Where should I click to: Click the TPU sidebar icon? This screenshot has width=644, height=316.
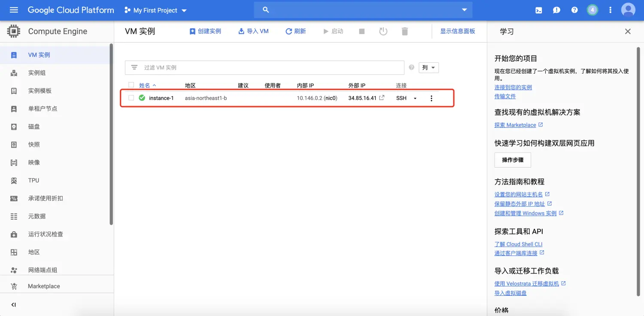point(14,181)
